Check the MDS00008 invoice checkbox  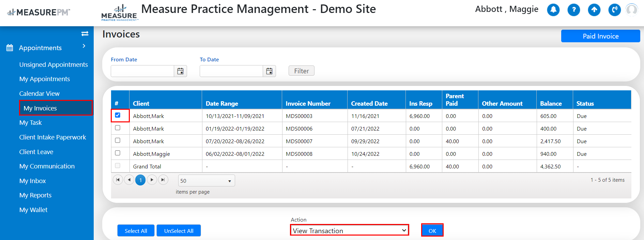pyautogui.click(x=118, y=153)
